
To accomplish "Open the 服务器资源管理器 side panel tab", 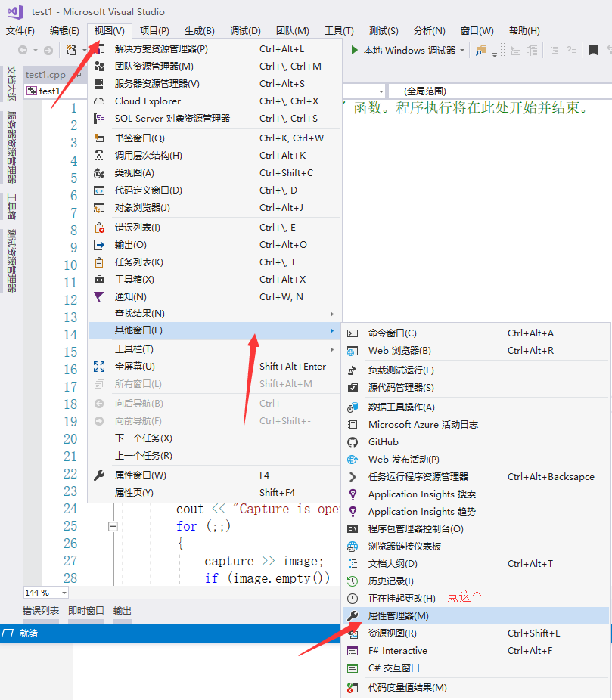I will coord(11,147).
